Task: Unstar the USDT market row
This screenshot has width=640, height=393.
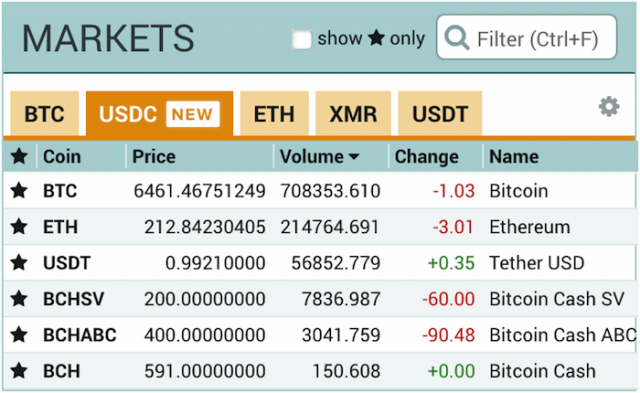Action: [x=19, y=262]
